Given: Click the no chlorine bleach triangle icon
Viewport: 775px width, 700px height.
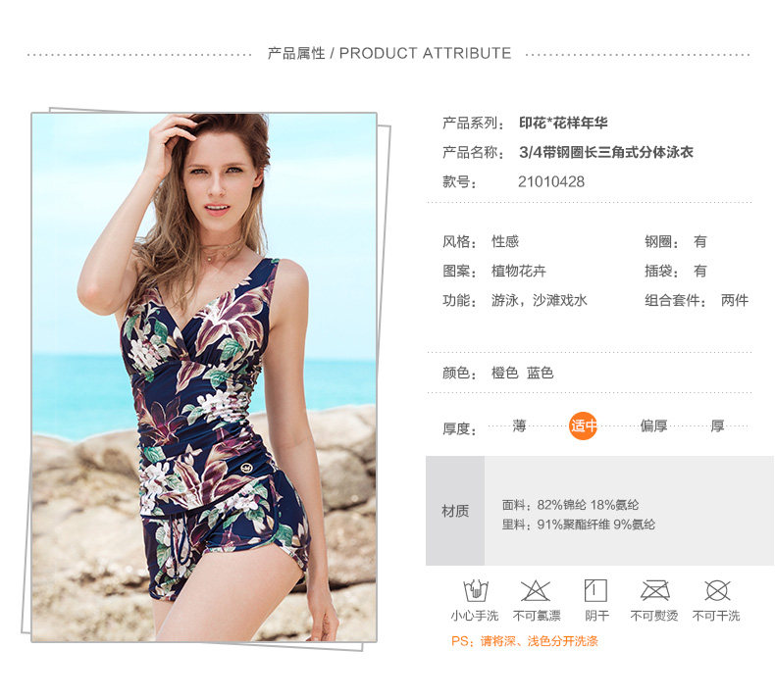Looking at the screenshot, I should [536, 590].
